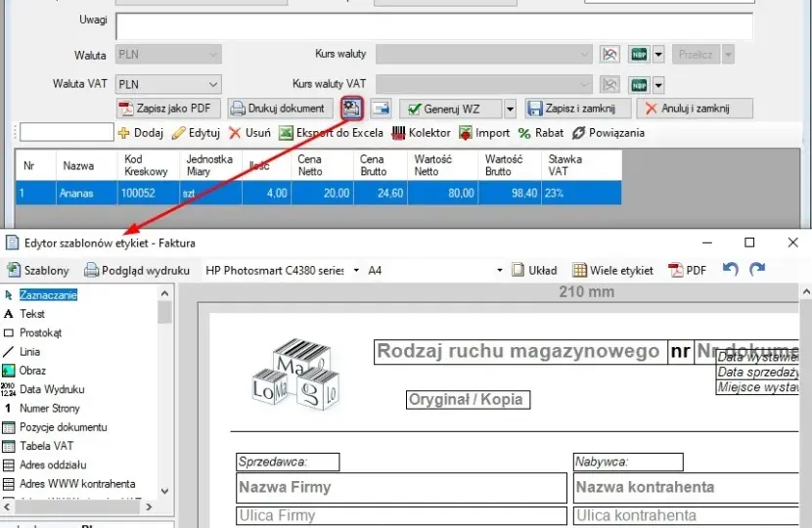Undo the last editor action
Image resolution: width=812 pixels, height=528 pixels.
pyautogui.click(x=730, y=269)
